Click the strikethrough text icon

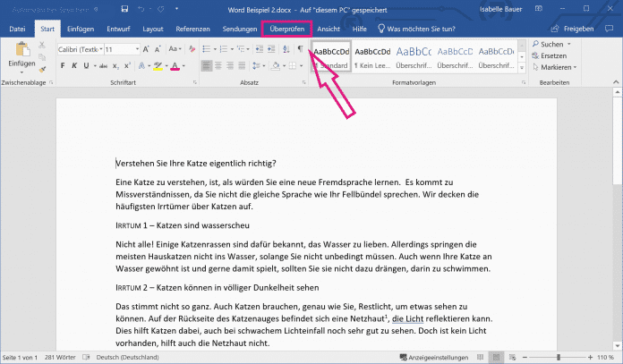[103, 66]
